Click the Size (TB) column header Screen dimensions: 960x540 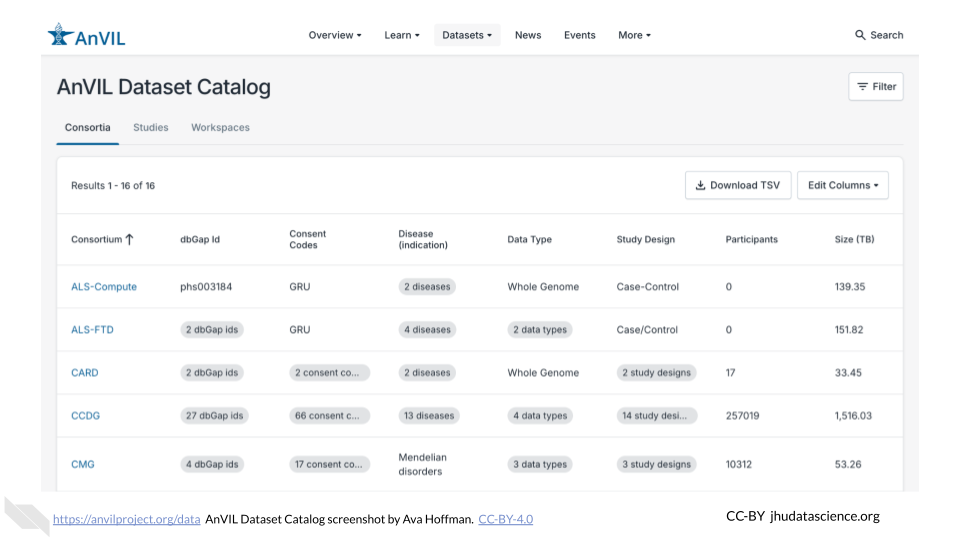(855, 239)
